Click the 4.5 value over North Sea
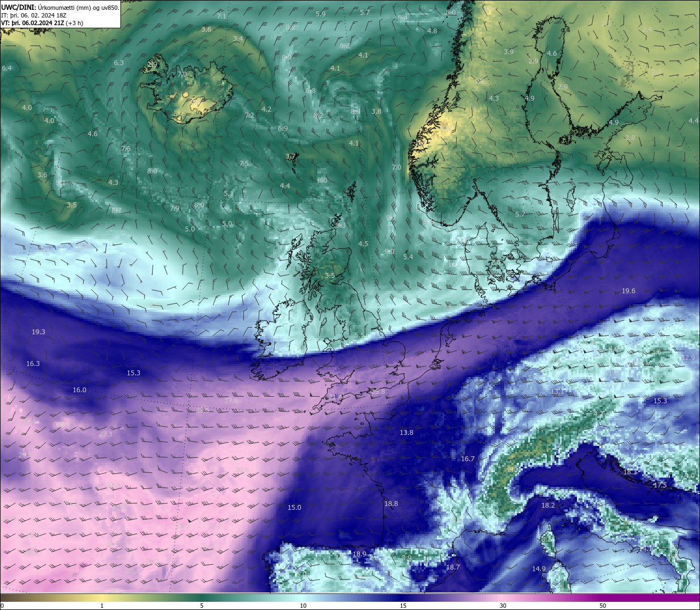 coord(363,244)
